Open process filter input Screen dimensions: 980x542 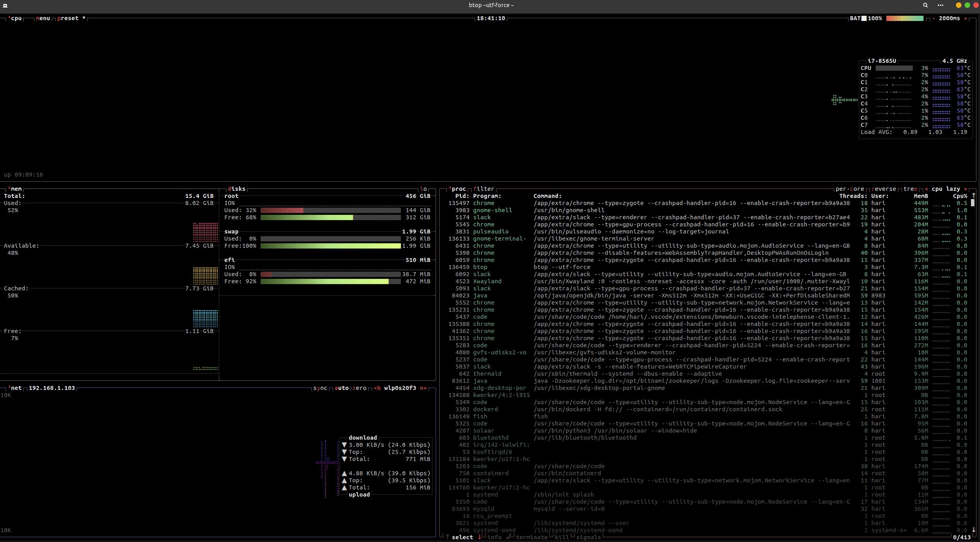point(484,189)
